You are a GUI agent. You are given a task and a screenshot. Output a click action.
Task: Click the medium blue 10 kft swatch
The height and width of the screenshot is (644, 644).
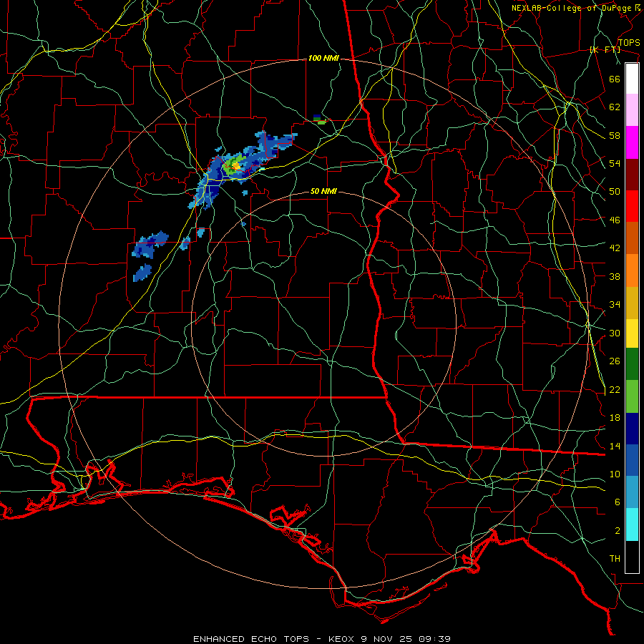(x=632, y=460)
